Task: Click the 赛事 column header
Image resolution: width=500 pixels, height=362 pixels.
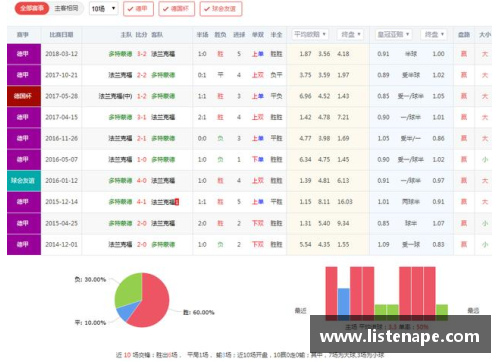Action: click(23, 35)
